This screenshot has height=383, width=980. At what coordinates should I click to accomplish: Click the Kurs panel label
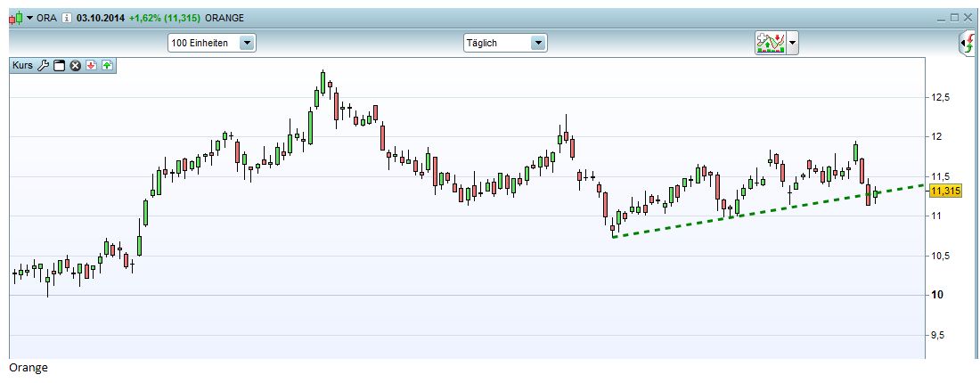coord(22,65)
